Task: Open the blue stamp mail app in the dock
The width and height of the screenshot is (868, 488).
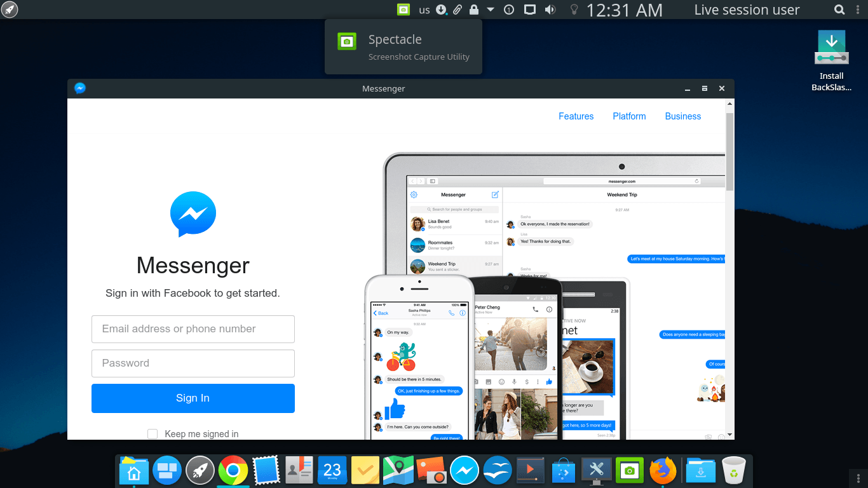Action: pyautogui.click(x=266, y=471)
